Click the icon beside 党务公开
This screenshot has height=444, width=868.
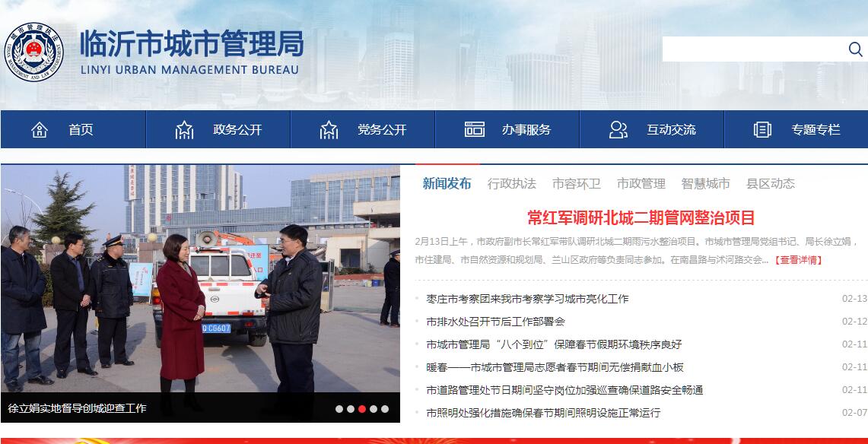click(x=329, y=130)
